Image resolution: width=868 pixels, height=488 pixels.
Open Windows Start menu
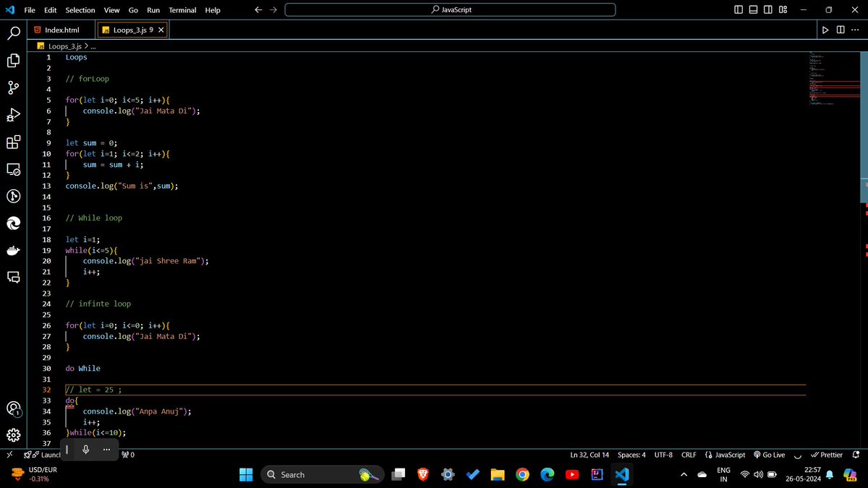pyautogui.click(x=246, y=474)
